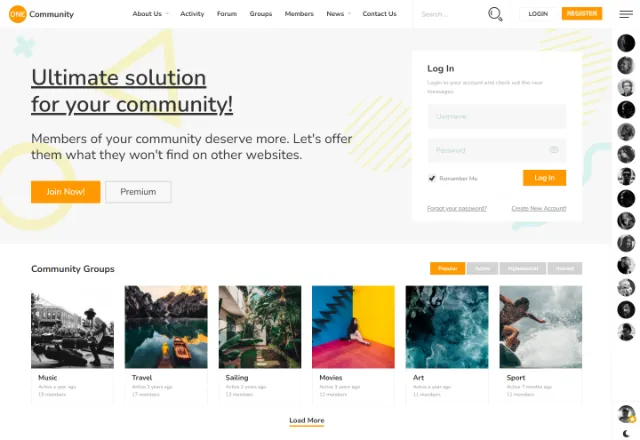Focus the header Search field
Screen dimensions: 640x440
coord(451,14)
